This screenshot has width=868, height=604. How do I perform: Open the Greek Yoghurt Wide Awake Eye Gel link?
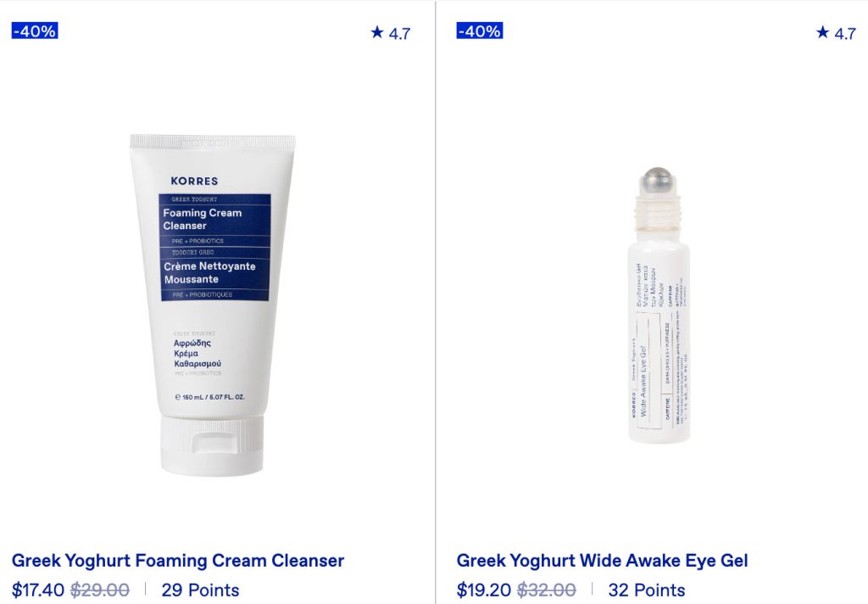(x=602, y=560)
